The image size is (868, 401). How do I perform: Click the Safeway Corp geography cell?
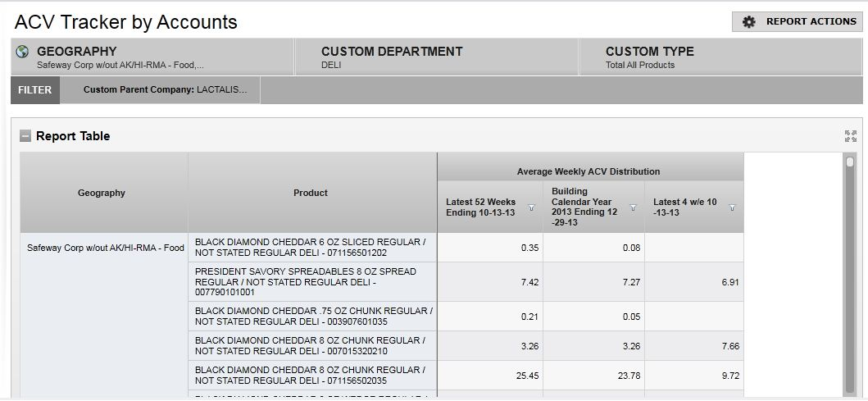pos(105,248)
